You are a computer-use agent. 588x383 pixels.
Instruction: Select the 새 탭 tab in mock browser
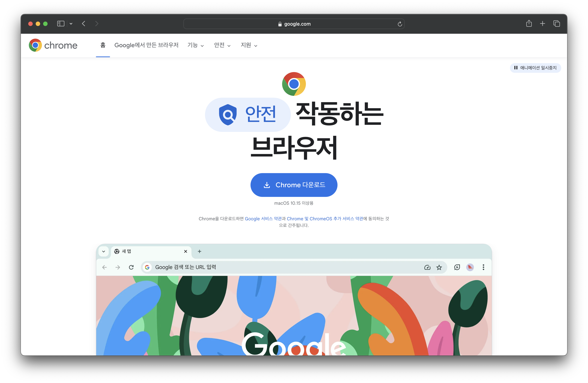click(151, 251)
